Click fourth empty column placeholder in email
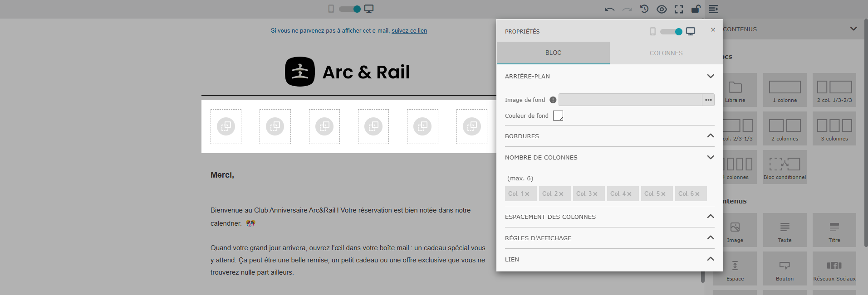The height and width of the screenshot is (295, 868). tap(373, 126)
